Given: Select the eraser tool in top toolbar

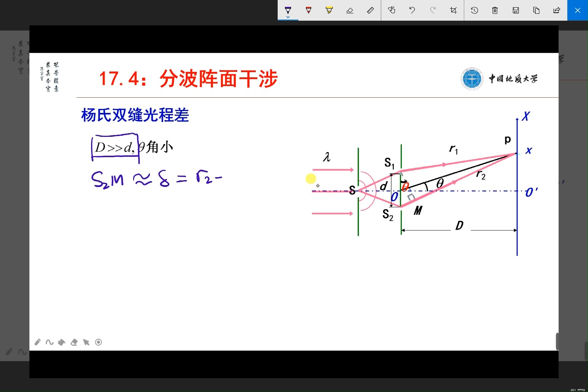Looking at the screenshot, I should pyautogui.click(x=350, y=10).
